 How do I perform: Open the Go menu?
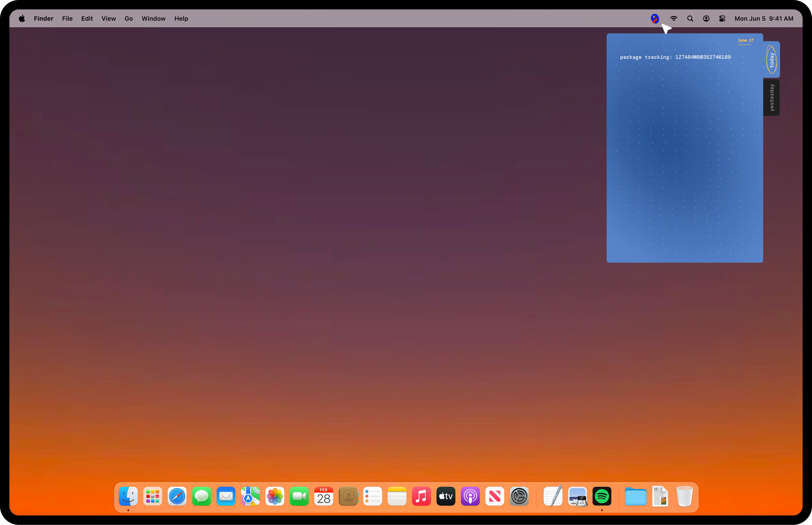(x=128, y=18)
